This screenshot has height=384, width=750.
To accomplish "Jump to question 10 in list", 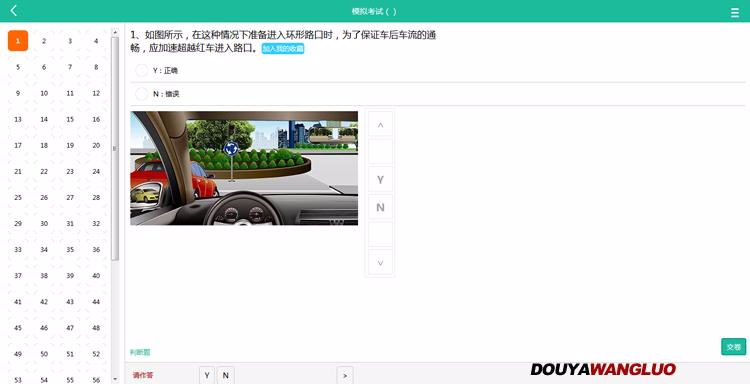I will click(x=44, y=93).
